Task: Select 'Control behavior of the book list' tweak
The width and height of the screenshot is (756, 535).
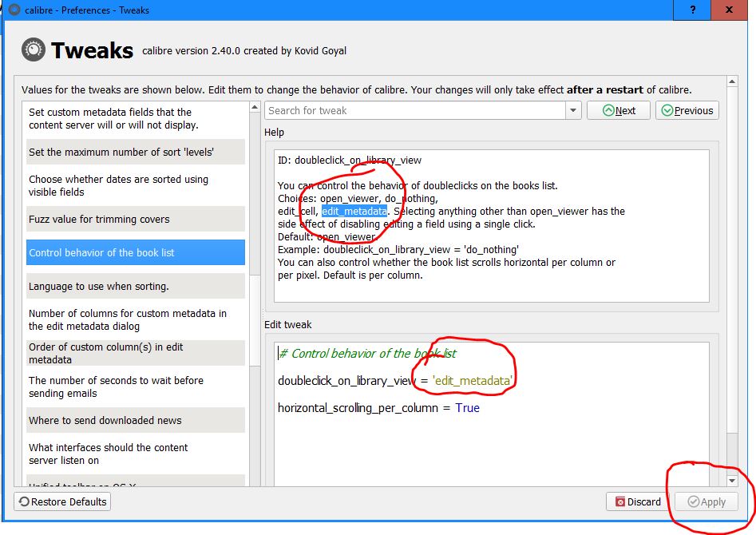Action: coord(136,252)
